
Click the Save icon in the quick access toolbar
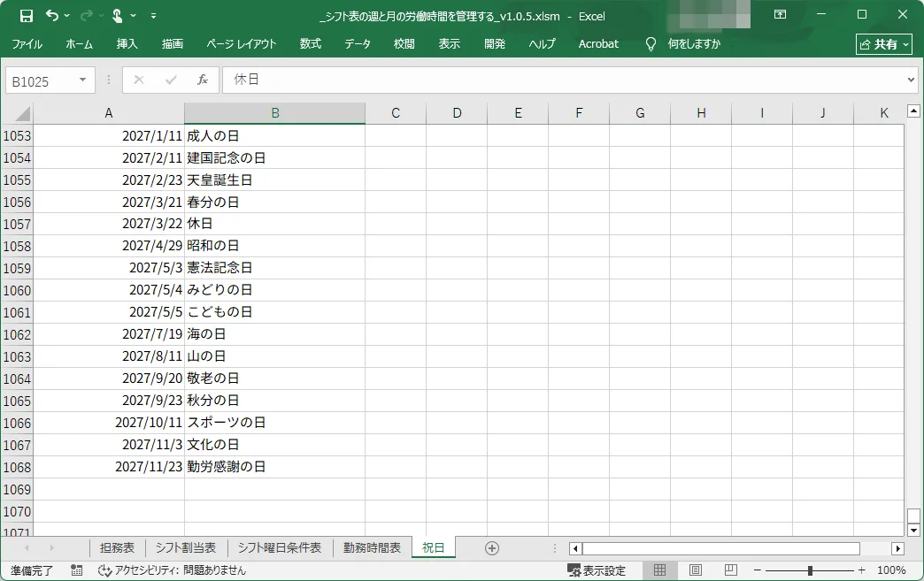pos(27,15)
